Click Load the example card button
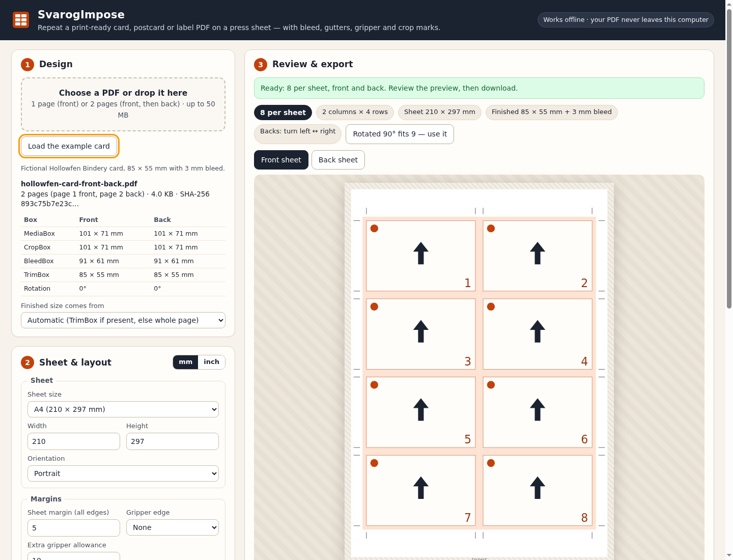This screenshot has height=560, width=733. 69,146
